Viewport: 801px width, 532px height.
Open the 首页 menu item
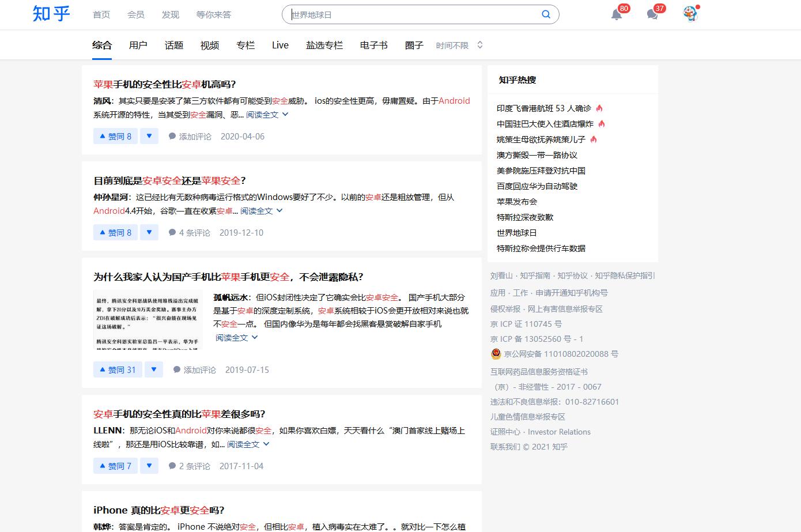[x=101, y=15]
